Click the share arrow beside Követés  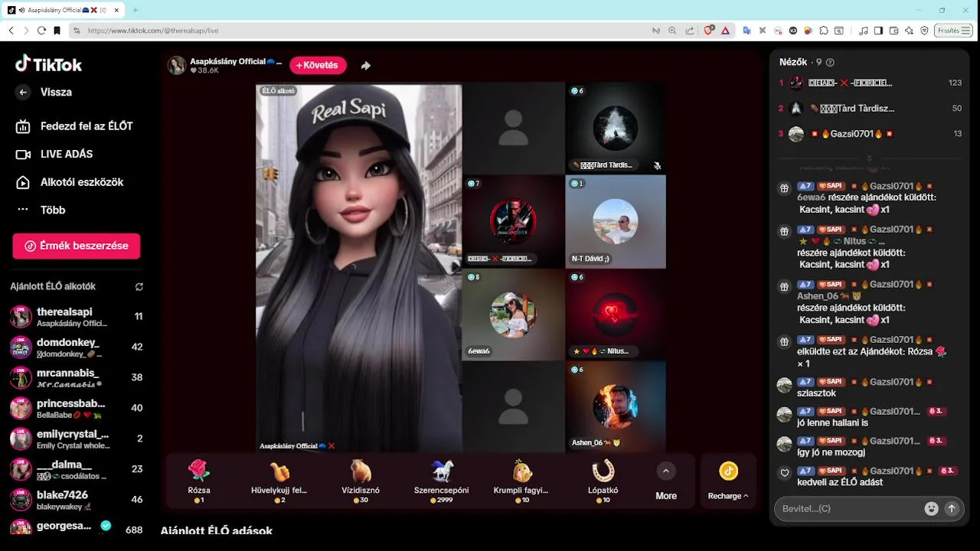pos(366,66)
